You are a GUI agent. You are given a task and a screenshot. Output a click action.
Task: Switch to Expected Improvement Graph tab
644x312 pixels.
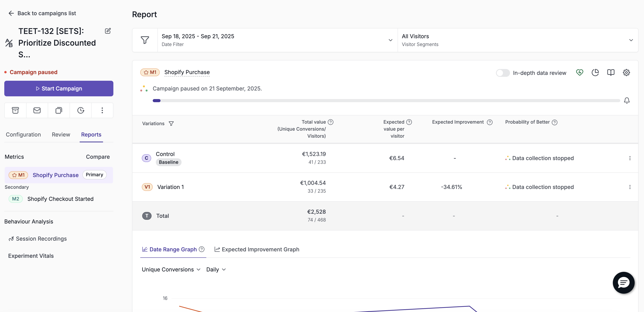click(x=257, y=249)
